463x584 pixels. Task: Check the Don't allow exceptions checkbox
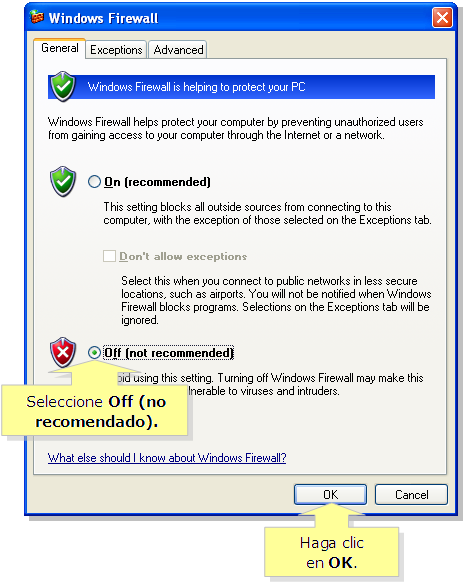click(109, 256)
